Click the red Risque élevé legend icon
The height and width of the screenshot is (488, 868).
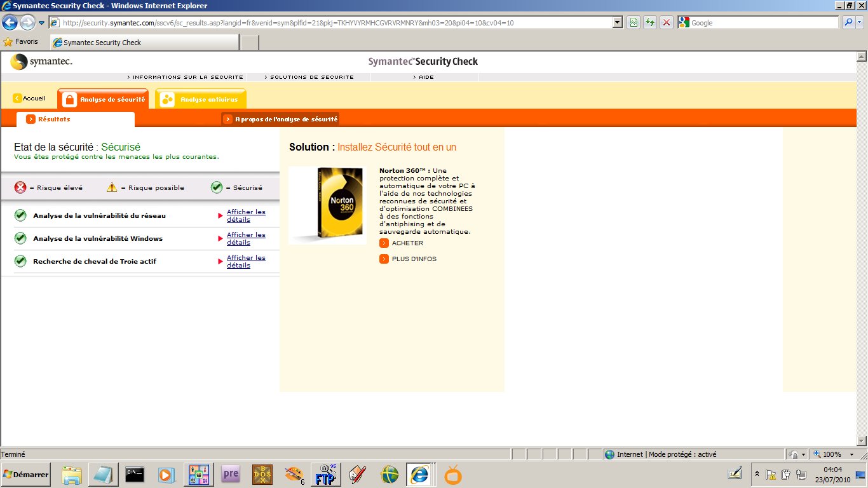coord(20,187)
